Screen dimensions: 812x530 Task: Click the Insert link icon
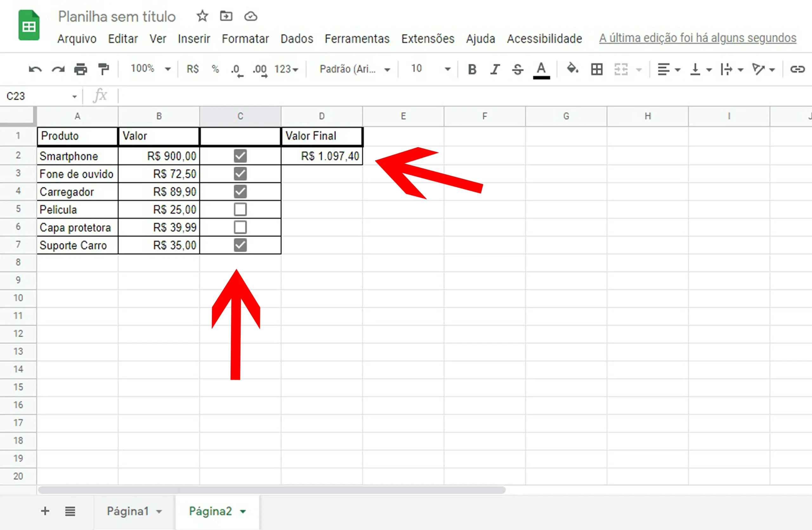point(798,69)
